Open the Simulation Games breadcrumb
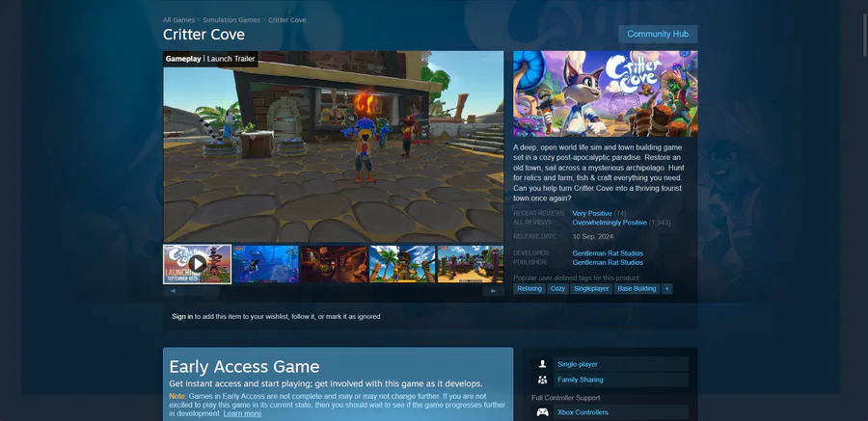Screen dimensions: 868x421 pos(231,20)
